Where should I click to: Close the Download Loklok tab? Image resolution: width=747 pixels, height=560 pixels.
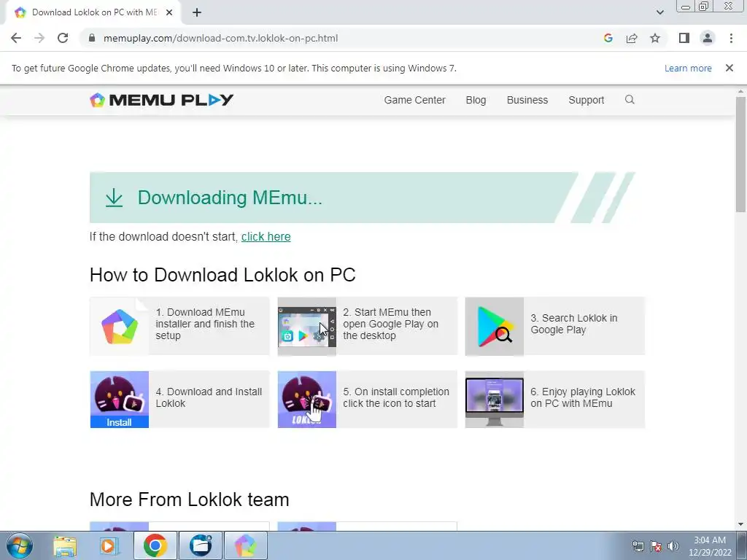[169, 12]
